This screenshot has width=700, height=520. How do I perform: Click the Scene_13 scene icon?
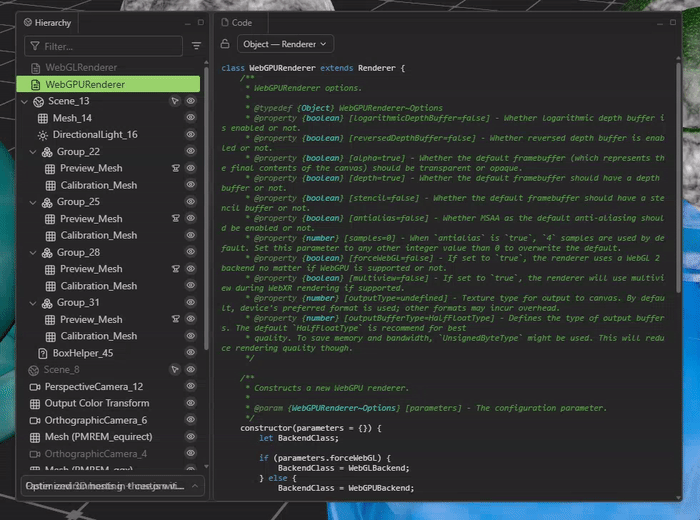click(x=38, y=102)
